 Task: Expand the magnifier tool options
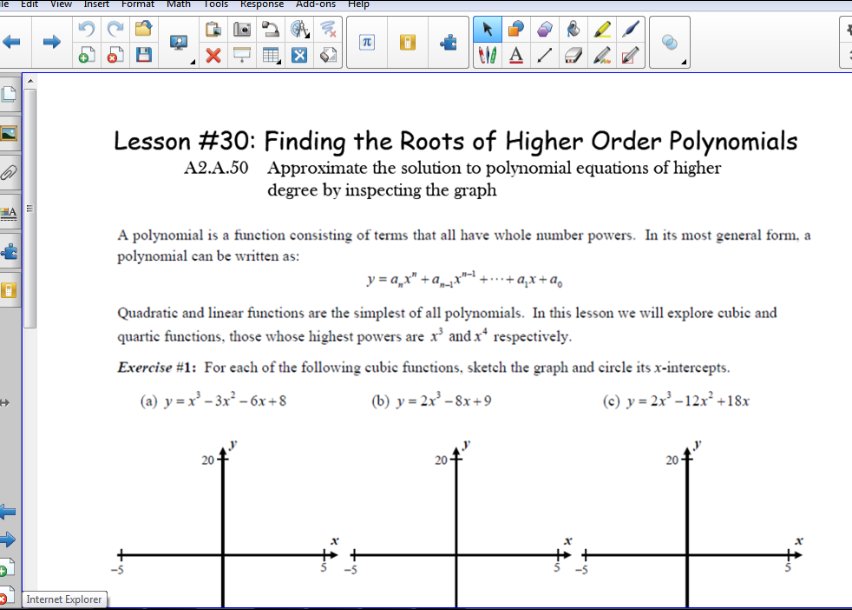[x=682, y=63]
